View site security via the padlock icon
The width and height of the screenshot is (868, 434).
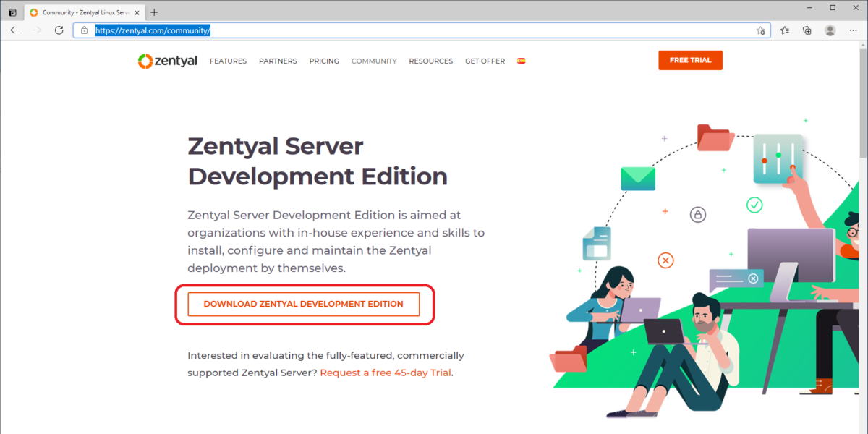[x=83, y=30]
